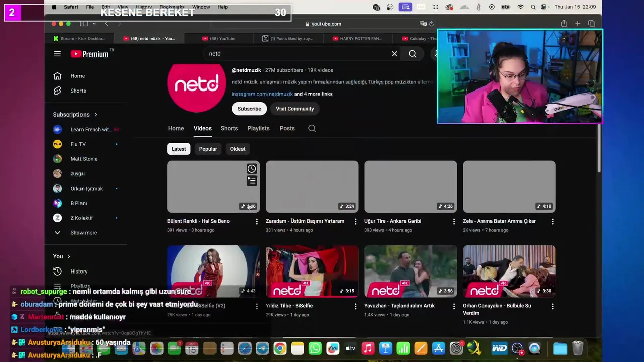Switch to HARRY POTTER FAN browser tab
The width and height of the screenshot is (644, 362).
[358, 38]
